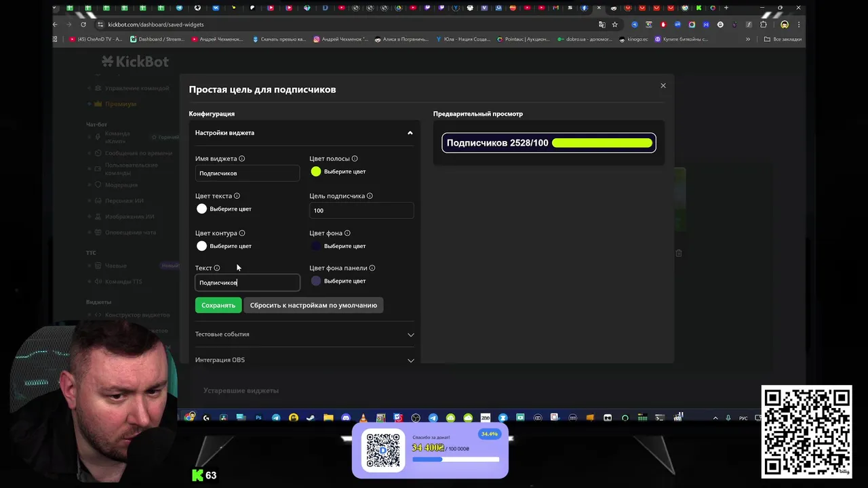Click into the Текст input field
This screenshot has width=868, height=488.
248,283
